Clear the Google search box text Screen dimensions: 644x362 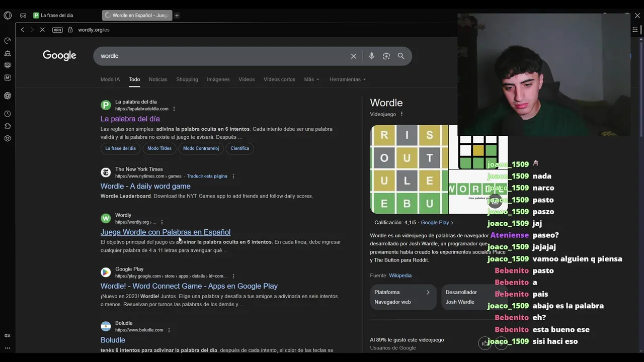tap(353, 56)
